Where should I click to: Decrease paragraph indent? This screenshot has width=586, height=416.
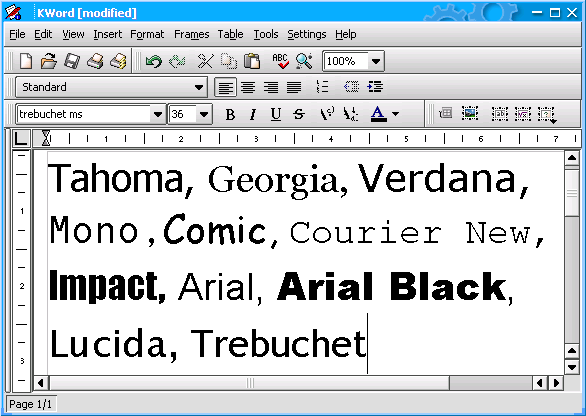click(x=351, y=87)
